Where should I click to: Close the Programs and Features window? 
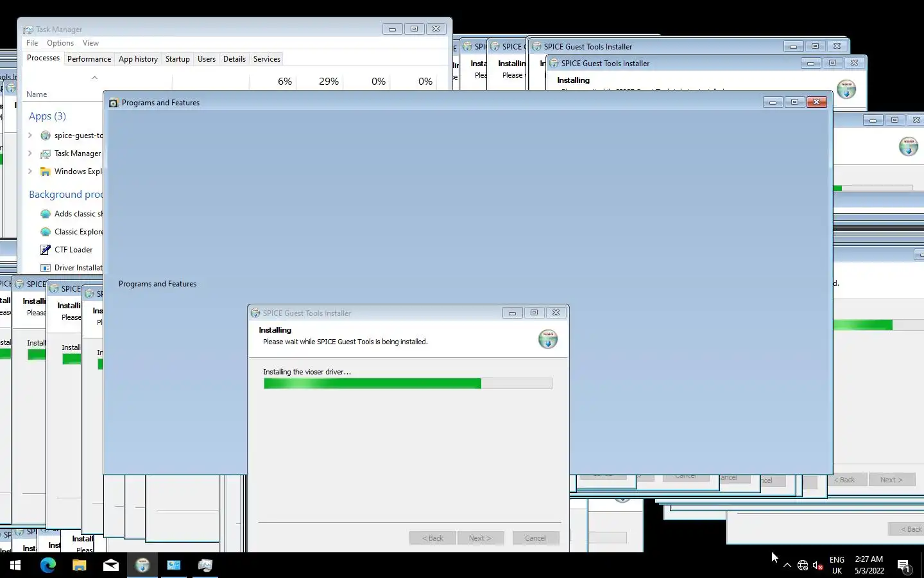pyautogui.click(x=816, y=102)
